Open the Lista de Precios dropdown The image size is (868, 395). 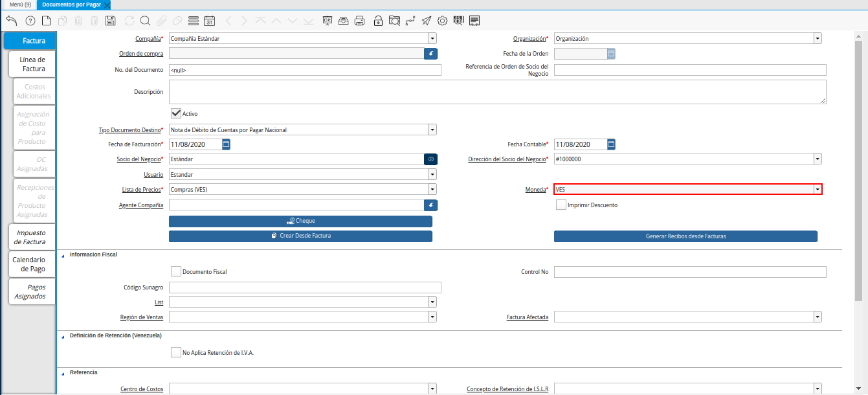point(432,190)
